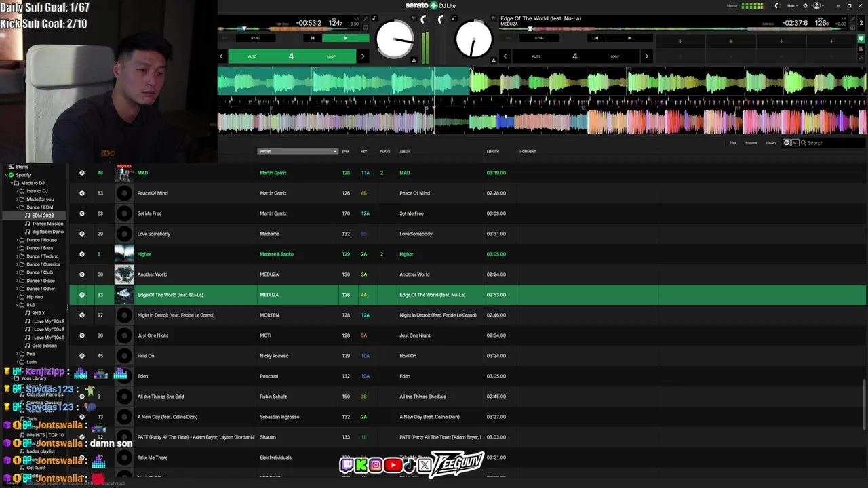Open the ARTIST column sort dropdown
Screen dimensions: 868x488
click(298, 152)
